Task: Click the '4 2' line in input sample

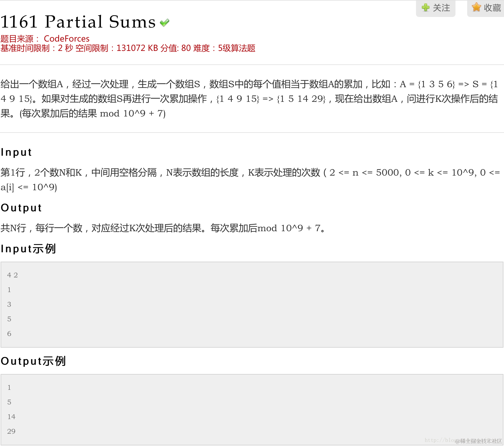Action: tap(13, 275)
